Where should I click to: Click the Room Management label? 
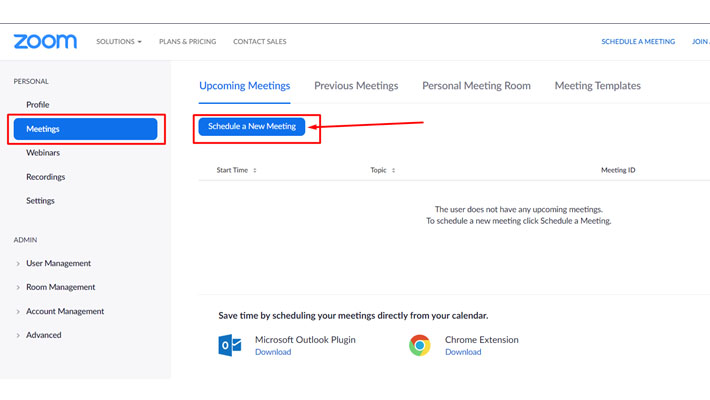(61, 287)
